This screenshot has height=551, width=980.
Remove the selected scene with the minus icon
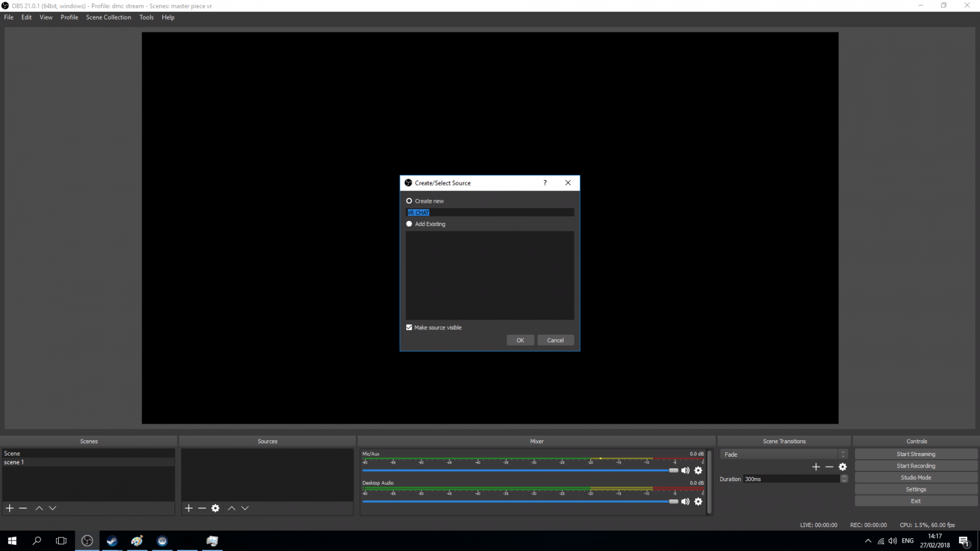tap(23, 508)
